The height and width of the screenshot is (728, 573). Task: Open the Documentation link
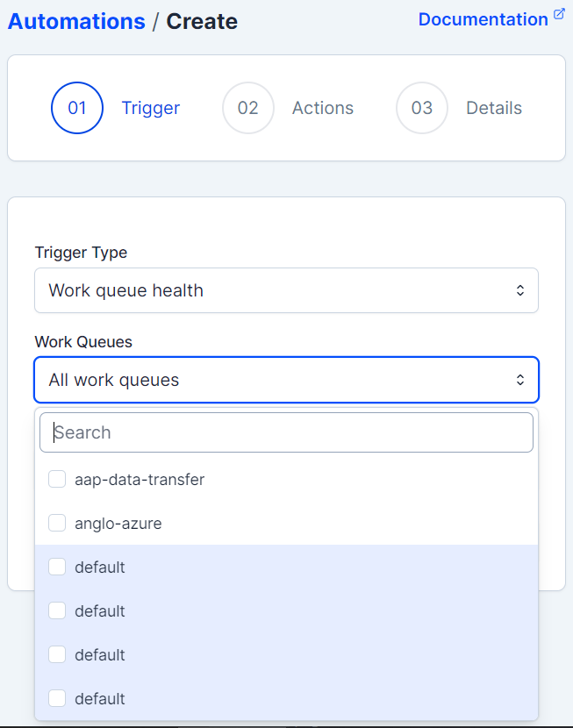(x=483, y=19)
